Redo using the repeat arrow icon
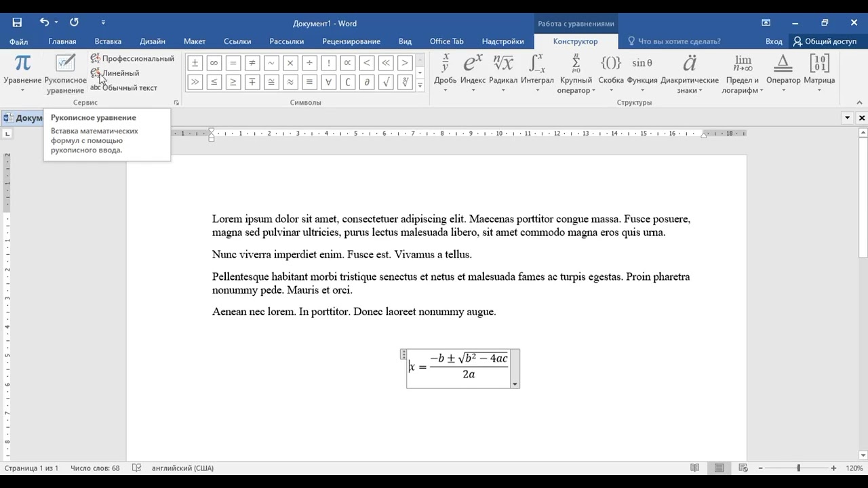This screenshot has height=488, width=868. (74, 22)
